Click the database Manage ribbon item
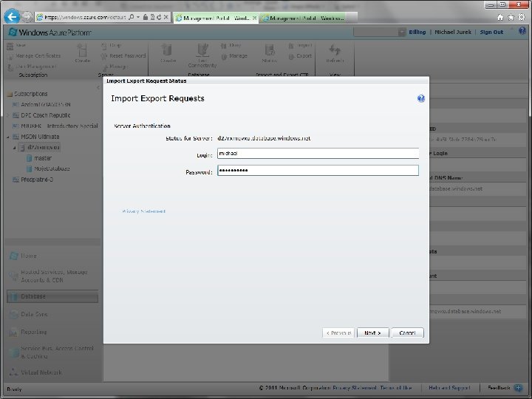The width and height of the screenshot is (532, 399). coord(234,56)
